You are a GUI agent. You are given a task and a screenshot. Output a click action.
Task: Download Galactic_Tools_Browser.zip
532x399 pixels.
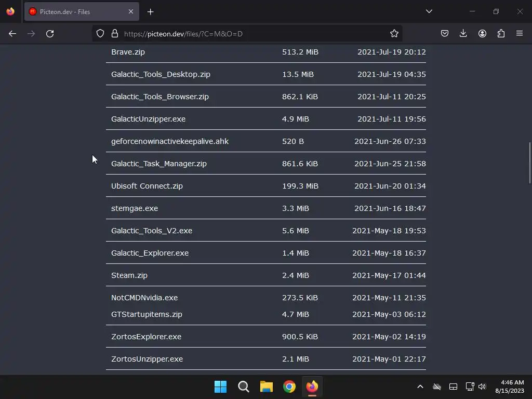click(160, 97)
